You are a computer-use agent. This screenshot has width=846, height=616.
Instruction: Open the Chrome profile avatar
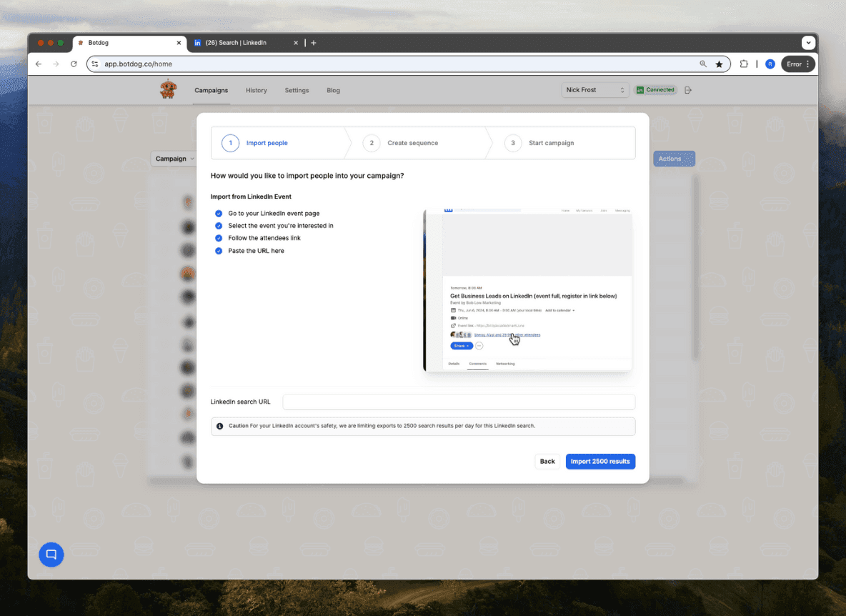click(770, 64)
